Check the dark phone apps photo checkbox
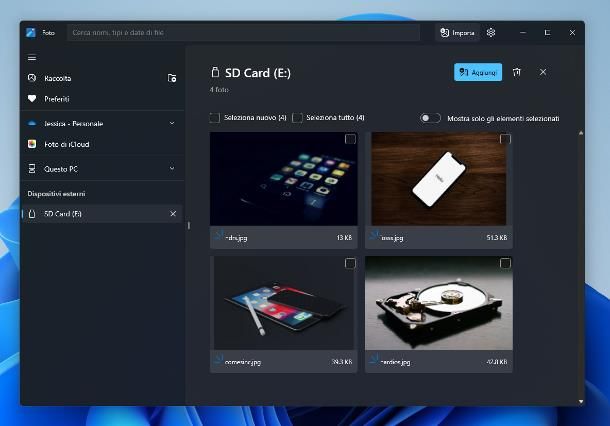610x426 pixels. (x=350, y=139)
